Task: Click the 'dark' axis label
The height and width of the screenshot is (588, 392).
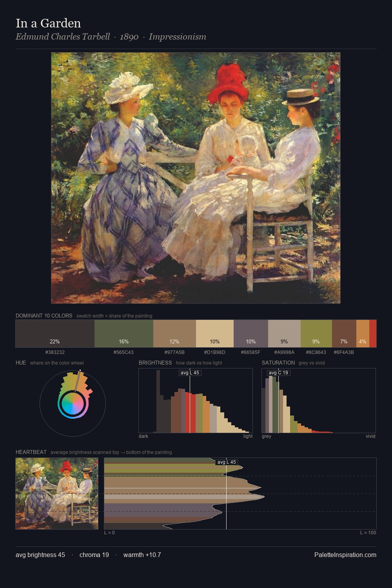Action: point(143,436)
